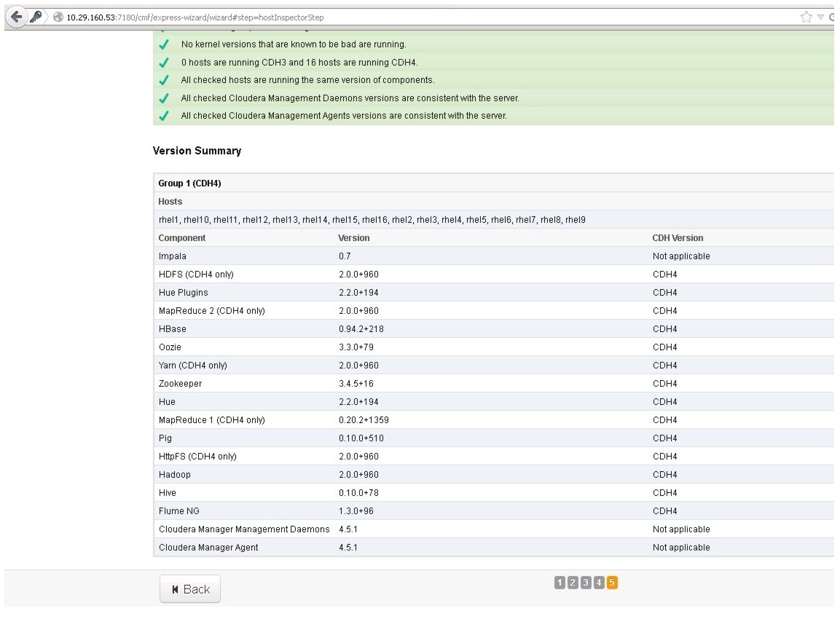The width and height of the screenshot is (840, 643).
Task: Go to wizard step 4 indicator
Action: 599,582
